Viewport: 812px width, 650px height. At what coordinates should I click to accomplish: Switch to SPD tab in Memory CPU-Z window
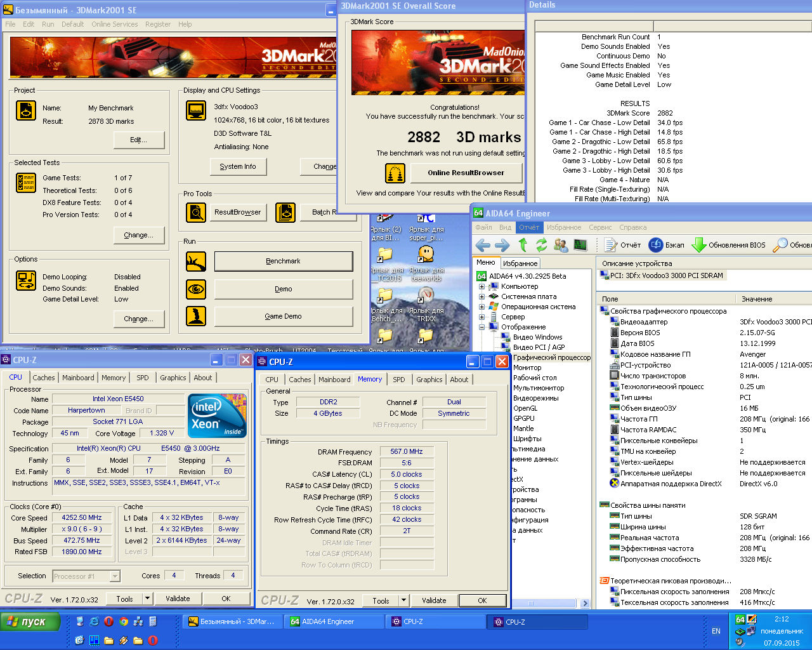click(398, 380)
